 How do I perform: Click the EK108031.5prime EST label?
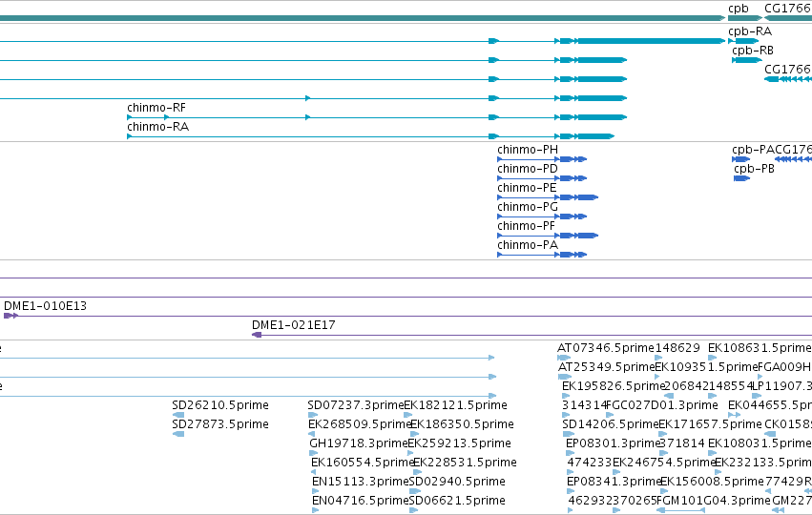pos(760,443)
